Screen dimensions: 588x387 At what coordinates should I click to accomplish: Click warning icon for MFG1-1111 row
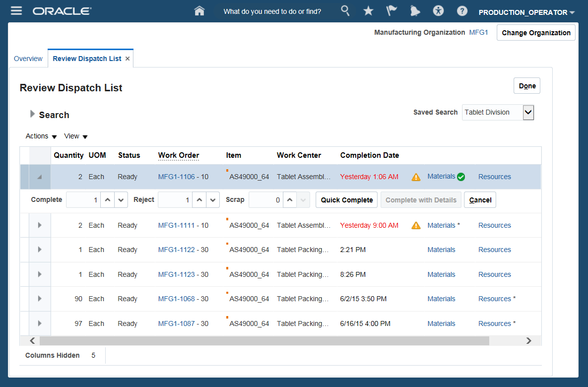tap(416, 226)
